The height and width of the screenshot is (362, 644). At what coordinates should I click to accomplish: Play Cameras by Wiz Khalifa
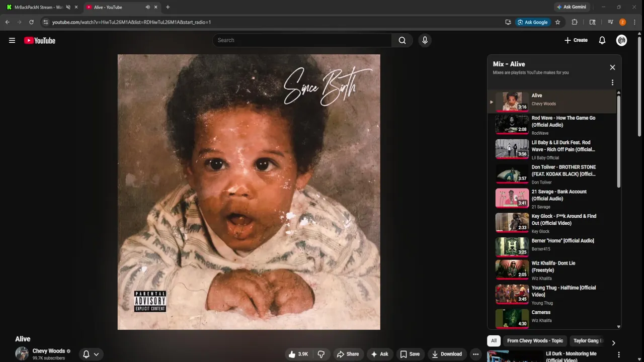552,318
